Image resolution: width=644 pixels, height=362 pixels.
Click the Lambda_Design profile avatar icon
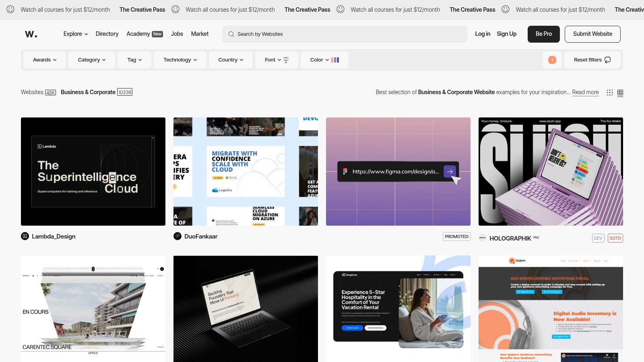(x=25, y=237)
